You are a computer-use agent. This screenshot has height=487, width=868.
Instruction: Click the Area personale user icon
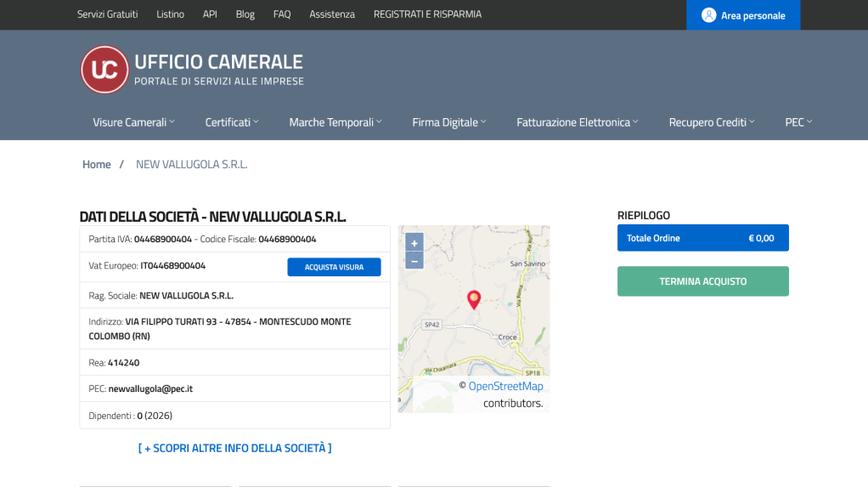(708, 15)
